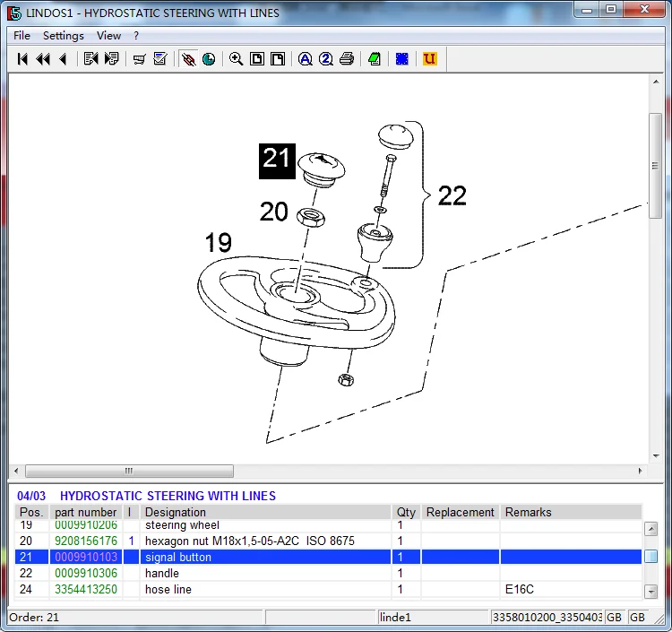Toggle the highlighted link tool button
The width and height of the screenshot is (672, 632).
pos(188,59)
